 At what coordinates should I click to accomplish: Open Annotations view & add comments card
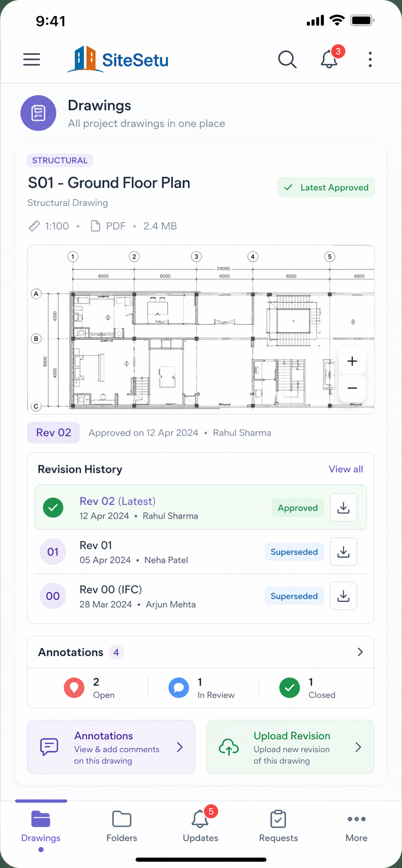(x=111, y=747)
